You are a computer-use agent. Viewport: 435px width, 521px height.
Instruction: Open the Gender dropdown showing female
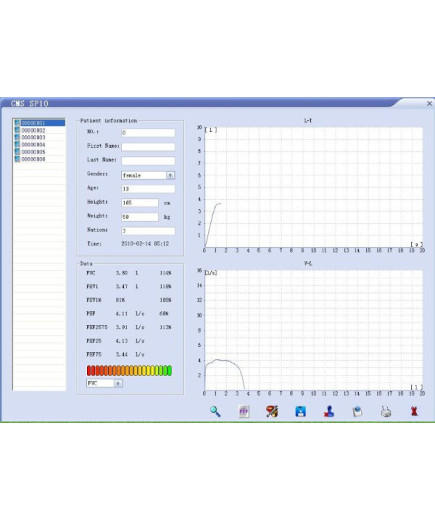click(170, 175)
